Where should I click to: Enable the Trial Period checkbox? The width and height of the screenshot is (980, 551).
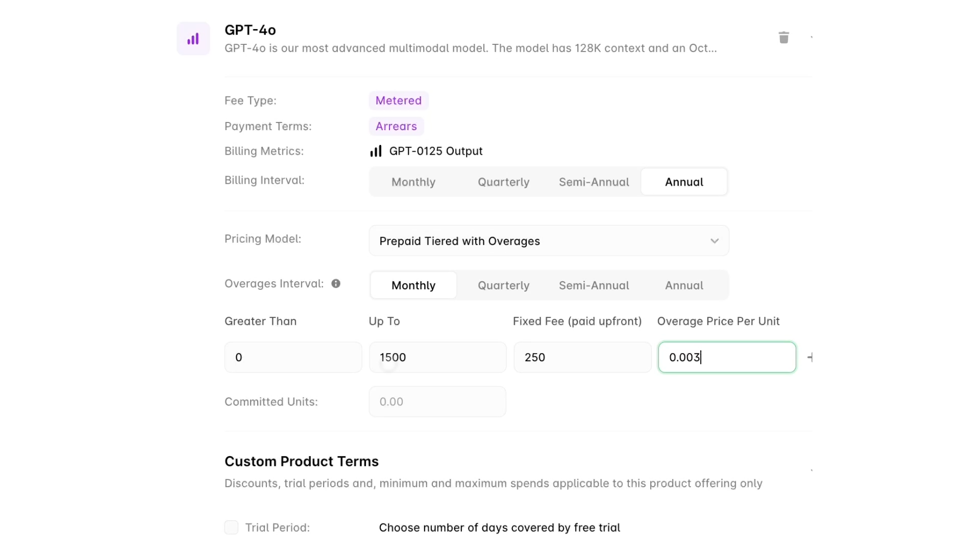click(231, 528)
